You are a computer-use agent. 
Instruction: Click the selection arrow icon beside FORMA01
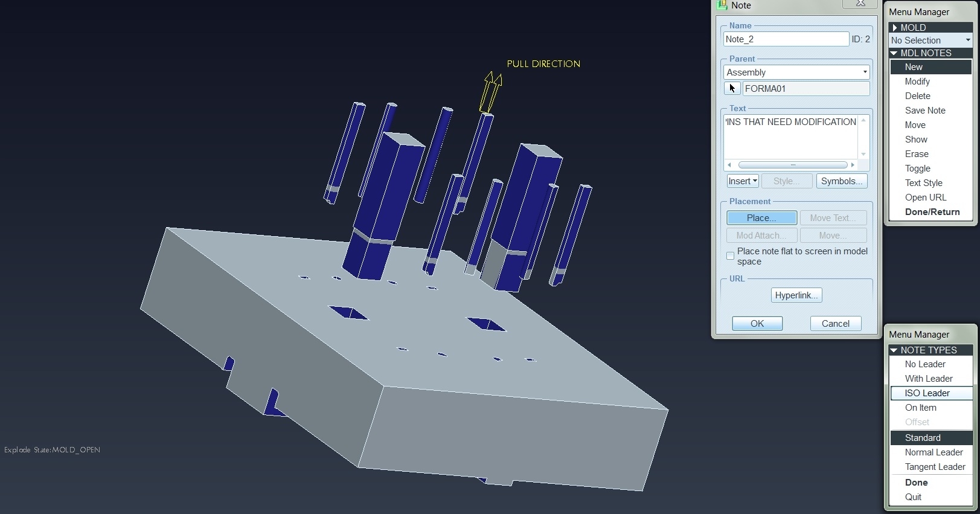[x=732, y=88]
